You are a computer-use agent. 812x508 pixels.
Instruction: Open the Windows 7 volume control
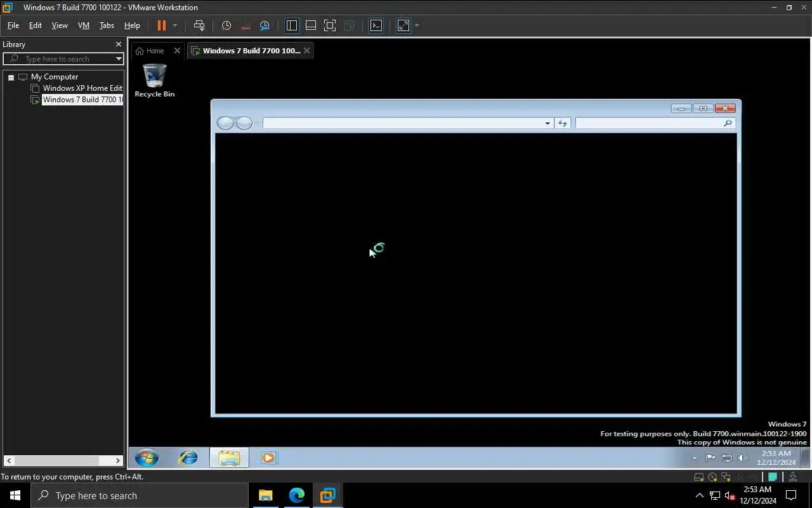click(743, 458)
